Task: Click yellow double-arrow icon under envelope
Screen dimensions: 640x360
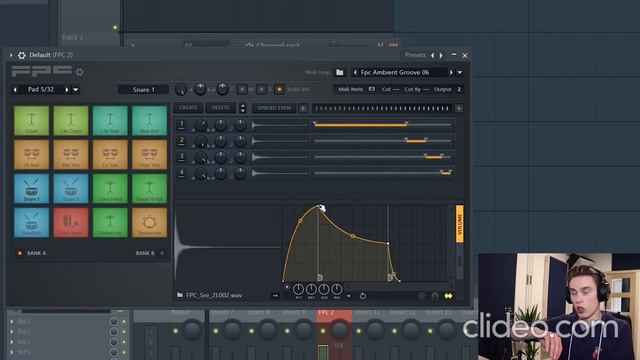Action: pyautogui.click(x=448, y=296)
